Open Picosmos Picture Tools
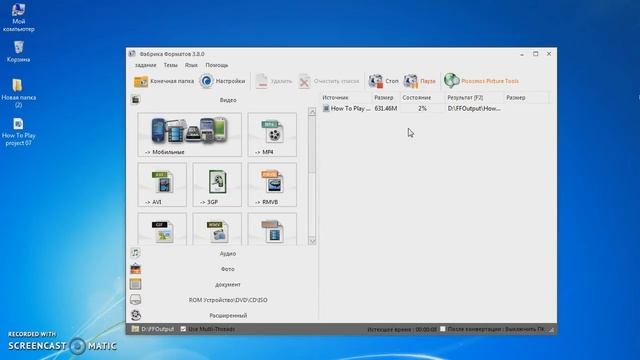The image size is (640, 360). tap(481, 81)
